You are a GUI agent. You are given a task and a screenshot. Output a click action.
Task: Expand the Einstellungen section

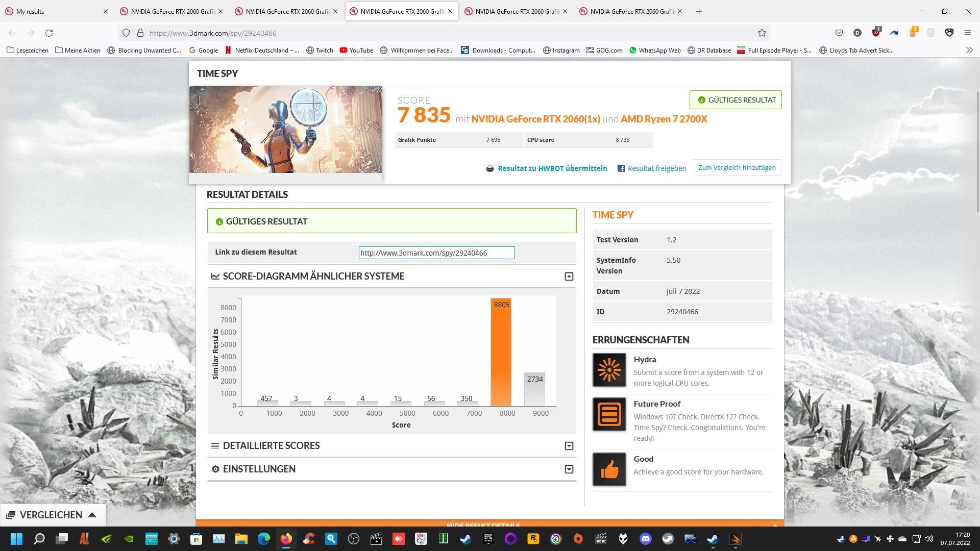pos(569,469)
